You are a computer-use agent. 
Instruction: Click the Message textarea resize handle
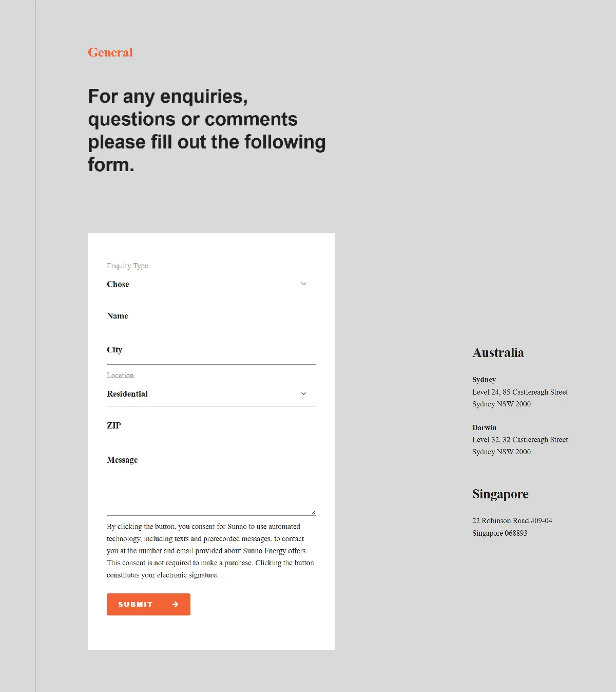[313, 513]
